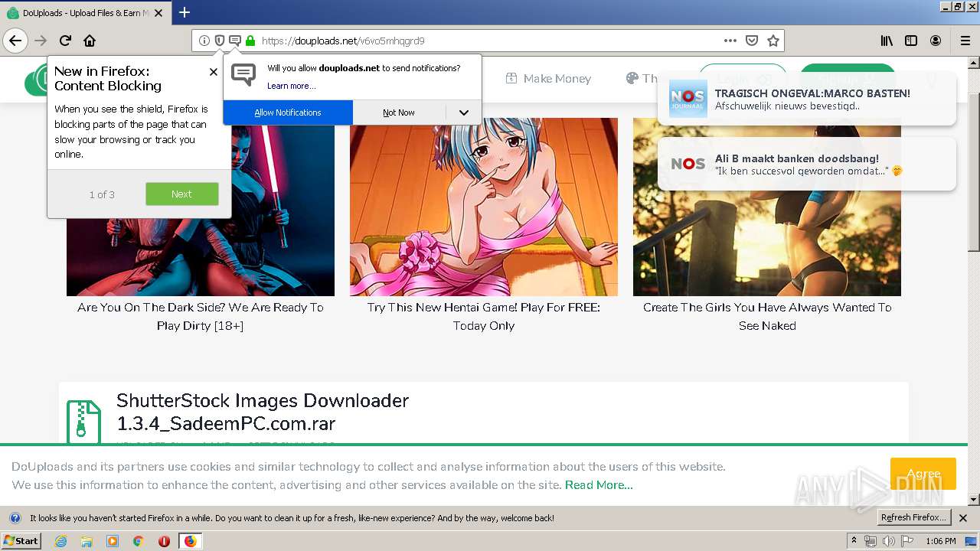Click info icon in Firefox notification bar
Screen dimensions: 980x551
15,518
